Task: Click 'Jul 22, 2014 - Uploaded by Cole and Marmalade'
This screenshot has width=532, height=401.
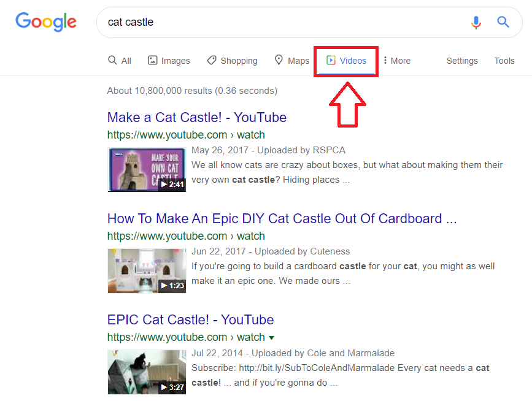Action: pos(293,353)
